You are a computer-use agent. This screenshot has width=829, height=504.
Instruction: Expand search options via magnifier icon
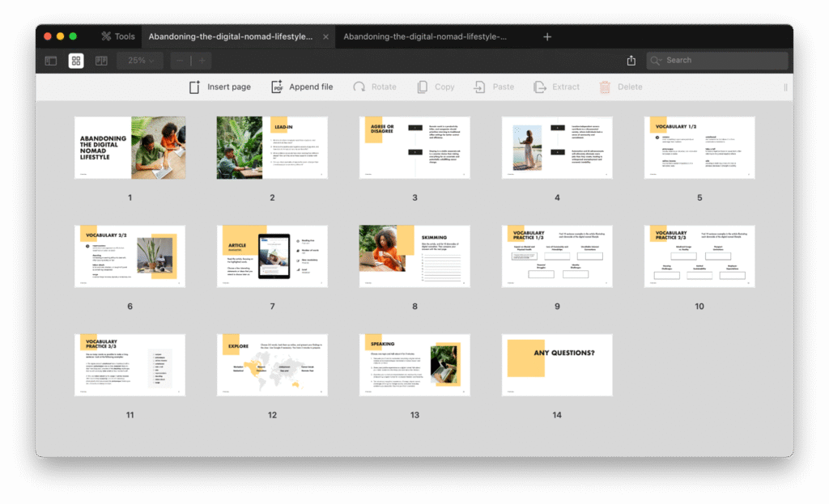pos(657,61)
